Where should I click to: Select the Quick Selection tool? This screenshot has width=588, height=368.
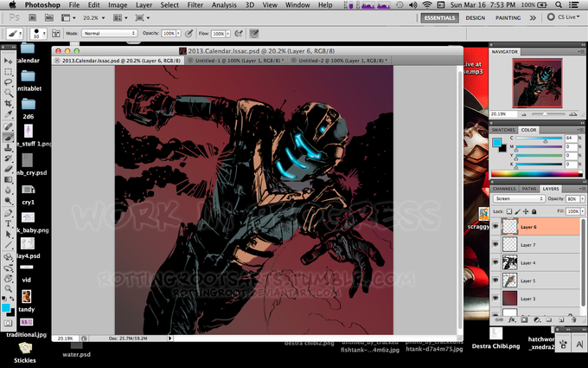[x=9, y=93]
